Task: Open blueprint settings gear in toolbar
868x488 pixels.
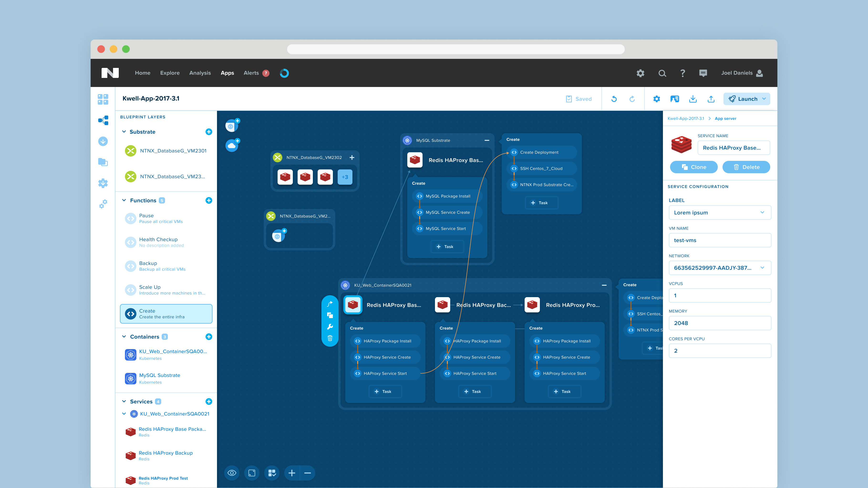Action: [656, 99]
